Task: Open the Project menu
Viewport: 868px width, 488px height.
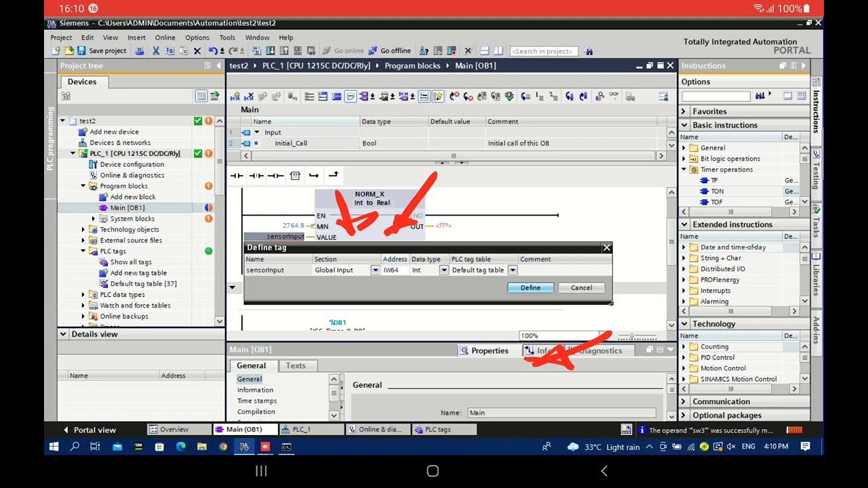Action: 61,37
